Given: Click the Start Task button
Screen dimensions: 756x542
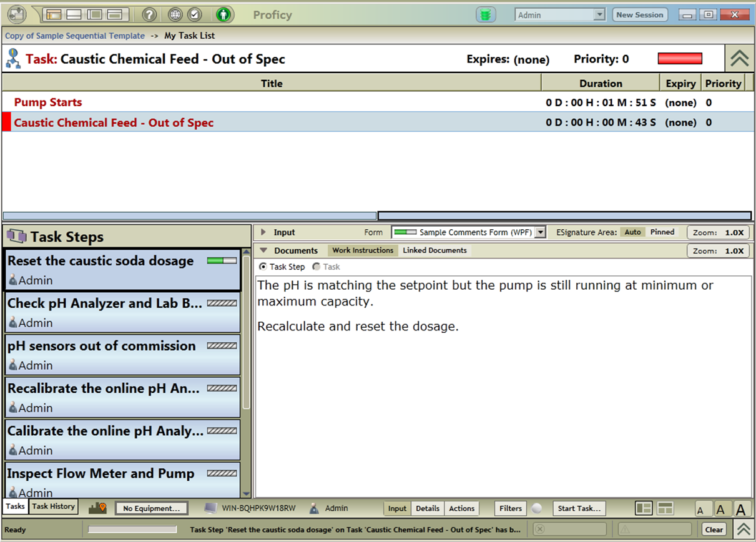Looking at the screenshot, I should click(580, 508).
